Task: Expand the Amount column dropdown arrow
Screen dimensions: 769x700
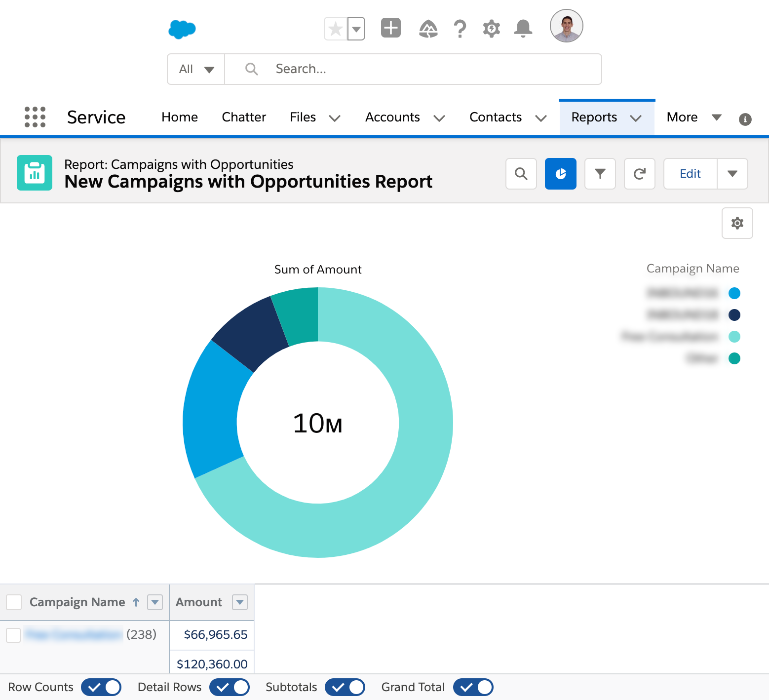Action: click(240, 602)
